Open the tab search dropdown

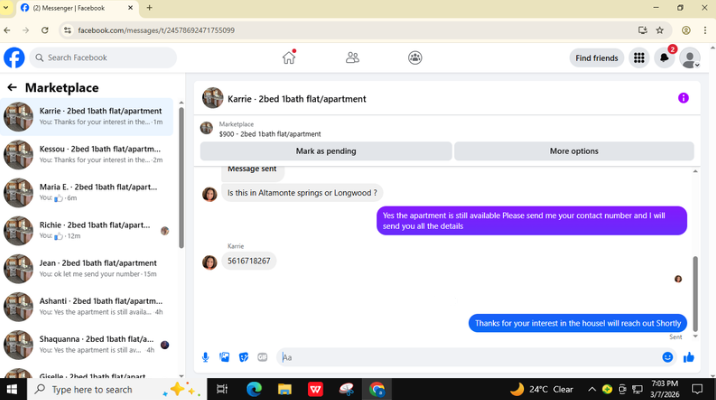point(6,8)
